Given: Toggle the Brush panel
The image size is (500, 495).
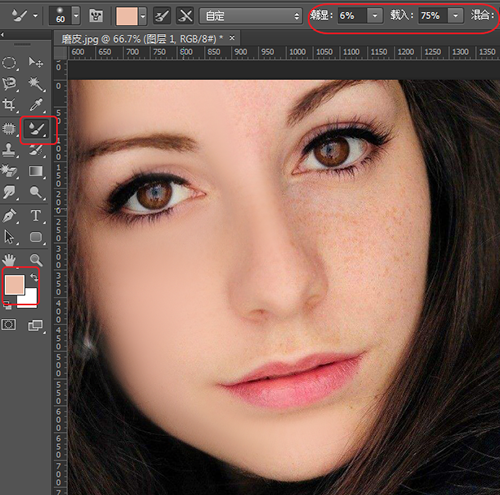Looking at the screenshot, I should click(96, 16).
